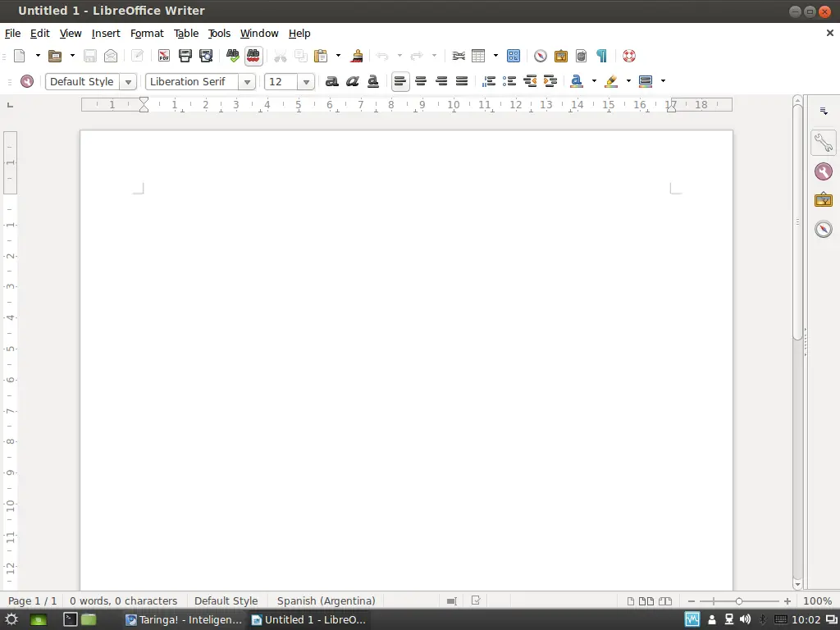Screen dimensions: 840x630
Task: Open the File menu
Action: tap(12, 33)
